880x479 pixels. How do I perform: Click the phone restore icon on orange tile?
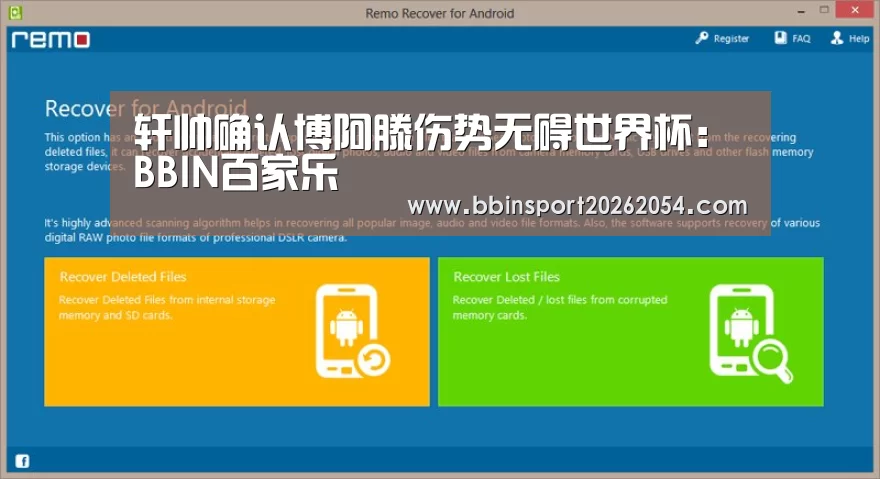point(352,331)
